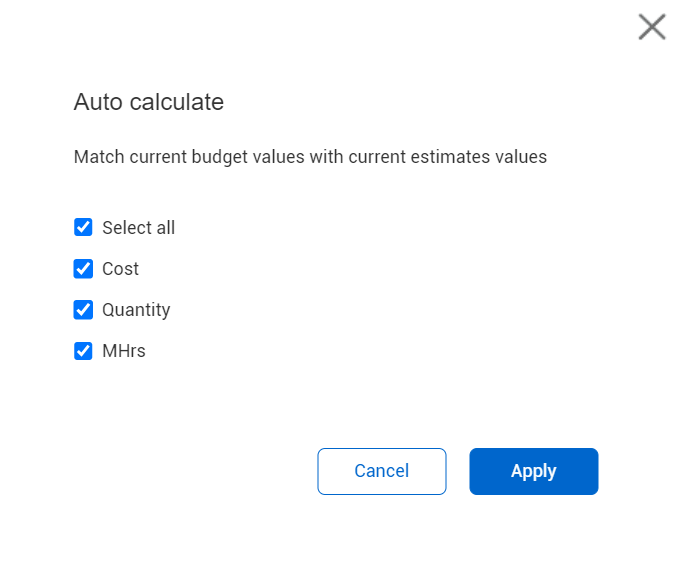
Task: Cancel the auto calculate operation
Action: coord(381,471)
